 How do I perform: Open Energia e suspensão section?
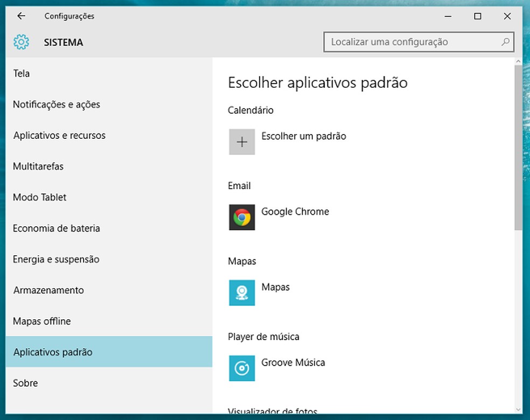tap(56, 260)
